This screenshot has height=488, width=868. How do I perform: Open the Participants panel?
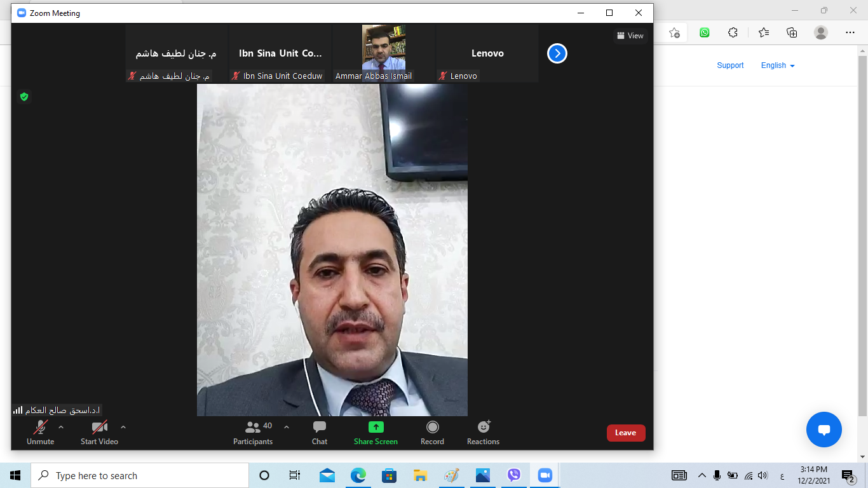pos(253,433)
